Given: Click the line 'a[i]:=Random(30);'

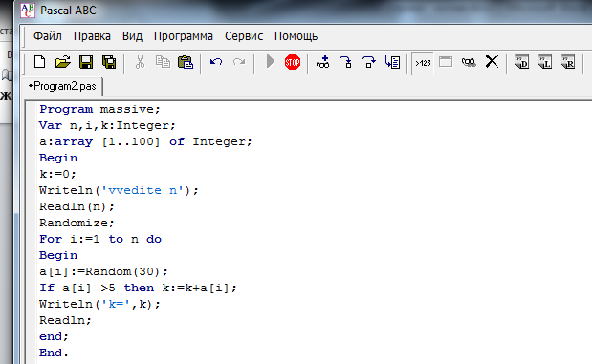Looking at the screenshot, I should [x=103, y=271].
